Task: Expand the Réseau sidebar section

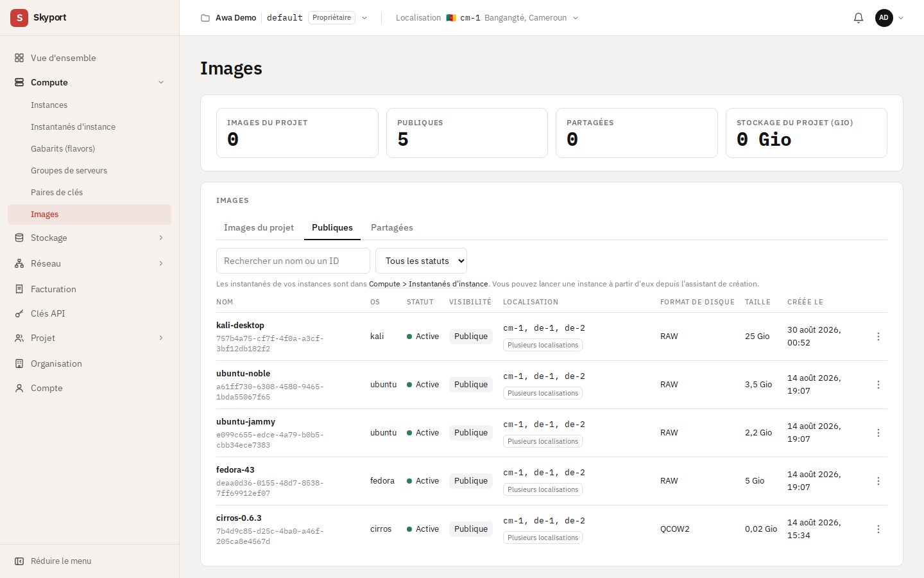Action: (x=161, y=263)
